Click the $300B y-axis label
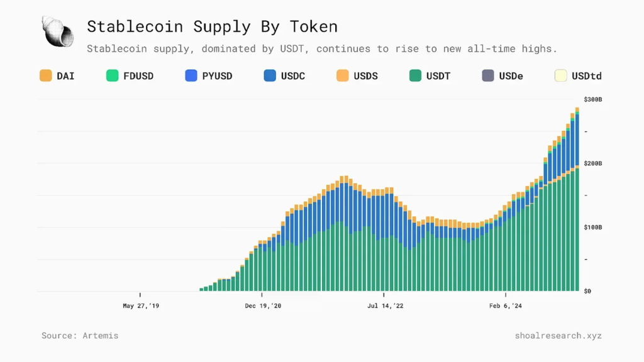The width and height of the screenshot is (644, 362). coord(593,99)
